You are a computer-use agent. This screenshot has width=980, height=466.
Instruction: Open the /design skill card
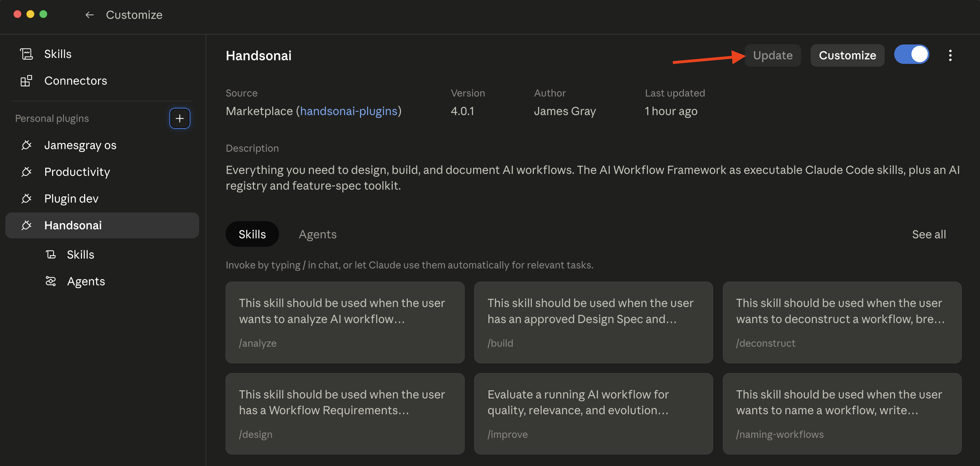pyautogui.click(x=345, y=414)
